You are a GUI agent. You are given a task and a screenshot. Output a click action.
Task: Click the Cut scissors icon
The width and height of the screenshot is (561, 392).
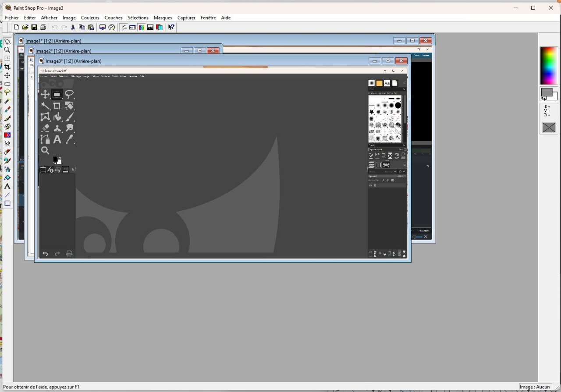coord(73,27)
